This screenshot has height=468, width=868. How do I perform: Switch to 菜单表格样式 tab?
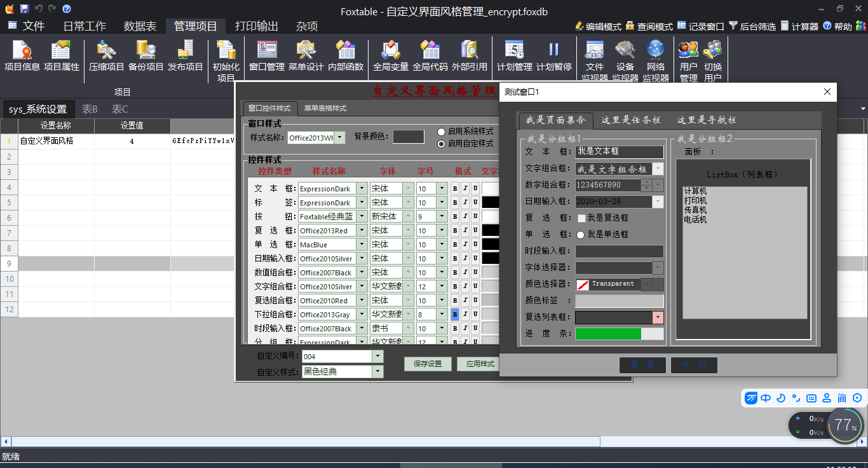coord(325,108)
